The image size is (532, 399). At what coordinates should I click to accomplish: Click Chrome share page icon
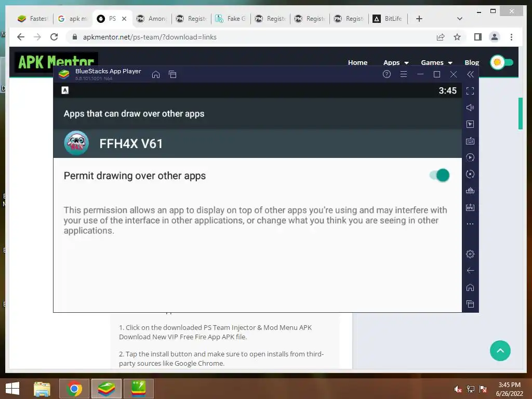click(x=441, y=37)
